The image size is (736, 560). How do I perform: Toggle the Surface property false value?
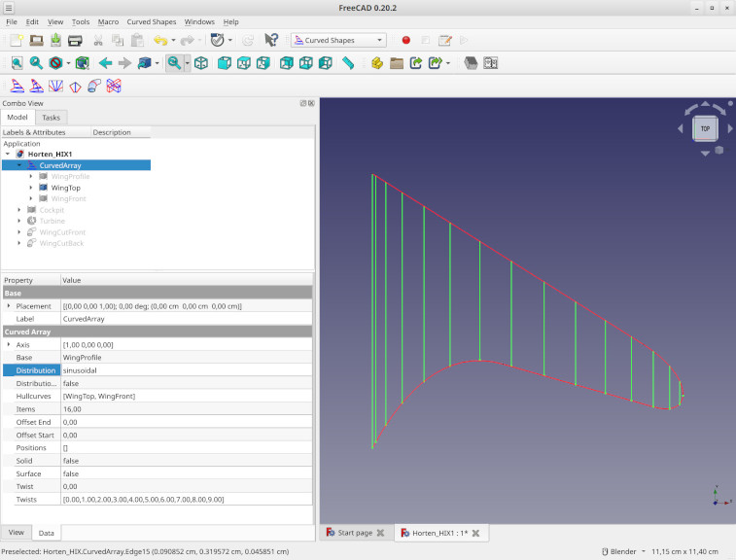point(187,473)
